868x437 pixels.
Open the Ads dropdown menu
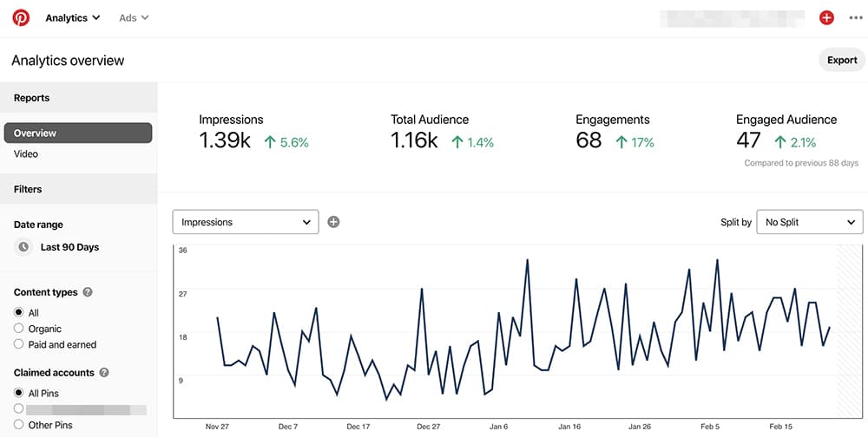(134, 17)
